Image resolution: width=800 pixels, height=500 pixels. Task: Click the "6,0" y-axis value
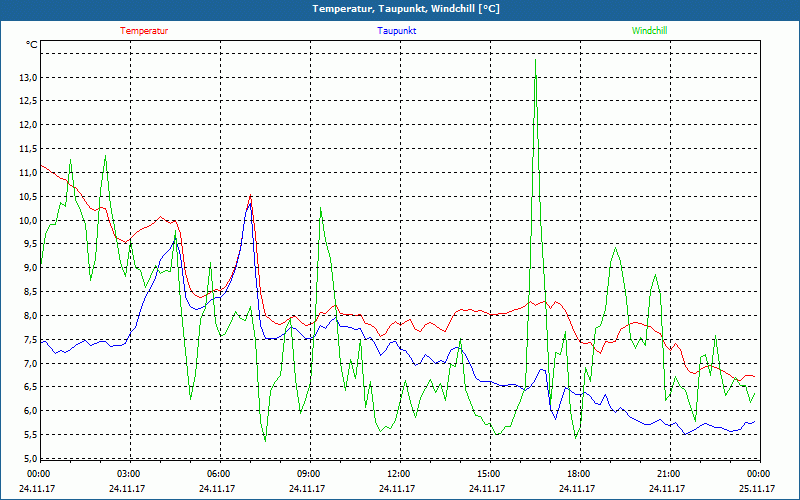(31, 411)
